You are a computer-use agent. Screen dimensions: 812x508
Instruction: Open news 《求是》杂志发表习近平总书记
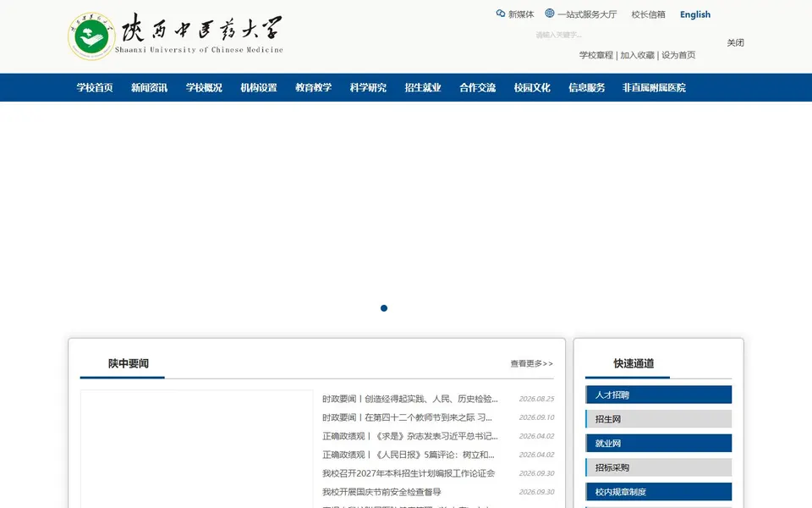(x=409, y=436)
